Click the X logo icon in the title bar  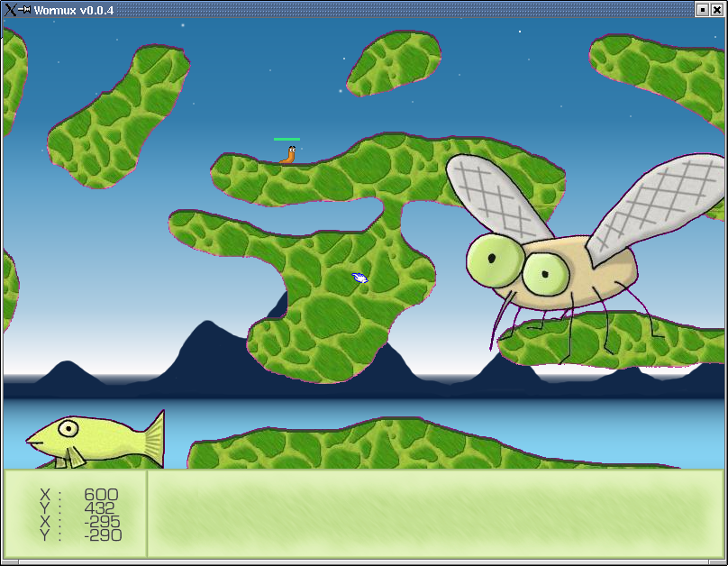[10, 9]
